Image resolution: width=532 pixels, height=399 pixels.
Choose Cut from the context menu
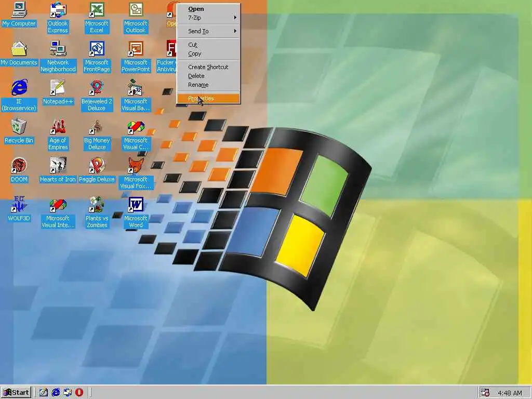209,45
